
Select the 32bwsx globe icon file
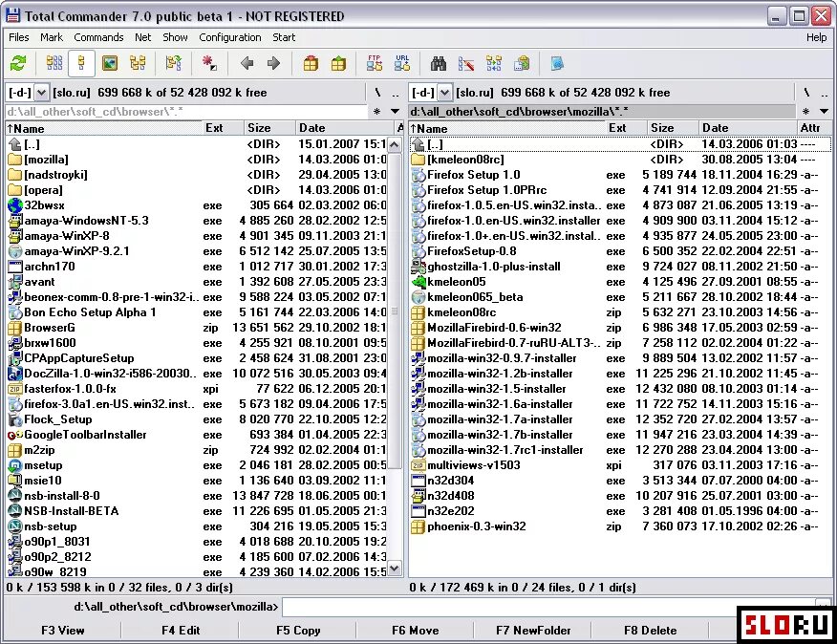click(15, 205)
